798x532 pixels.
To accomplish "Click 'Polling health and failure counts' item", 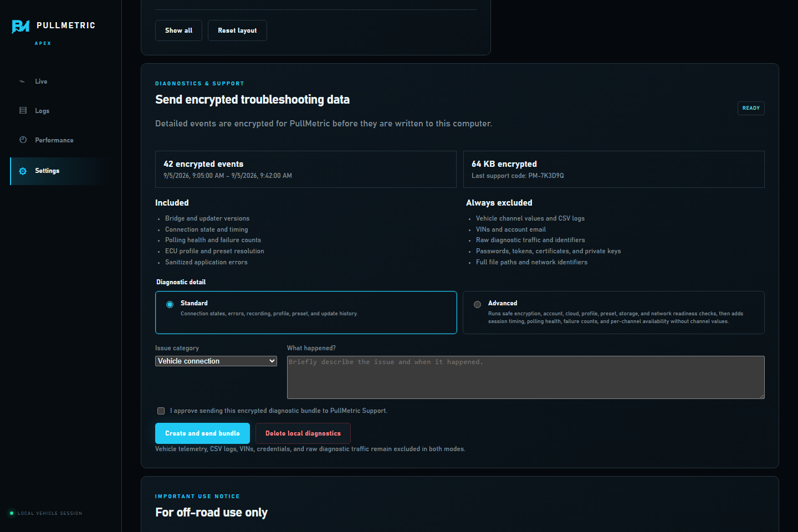I will coord(213,240).
